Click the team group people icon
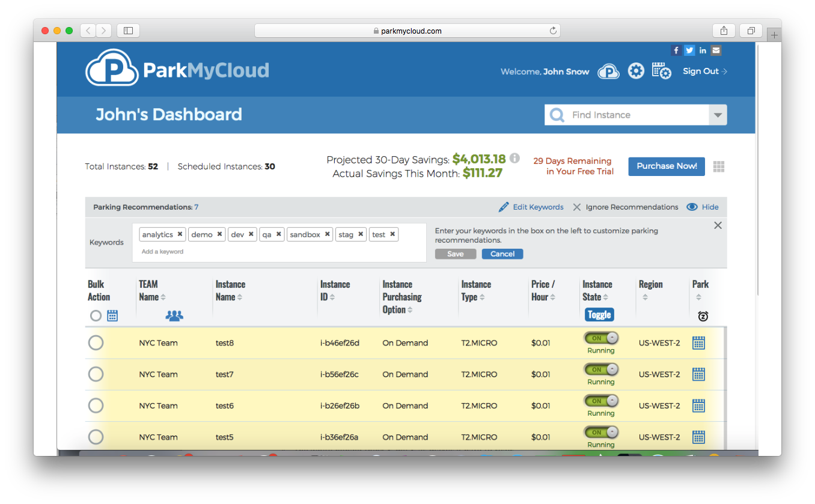 [x=174, y=315]
